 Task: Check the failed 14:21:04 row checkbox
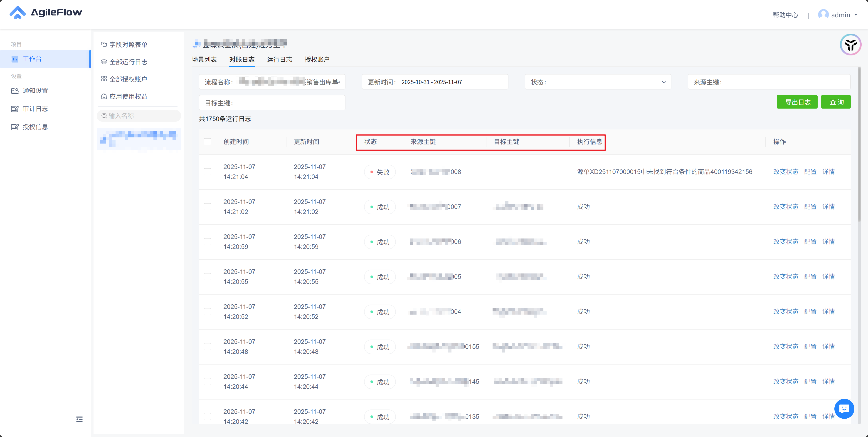[207, 172]
